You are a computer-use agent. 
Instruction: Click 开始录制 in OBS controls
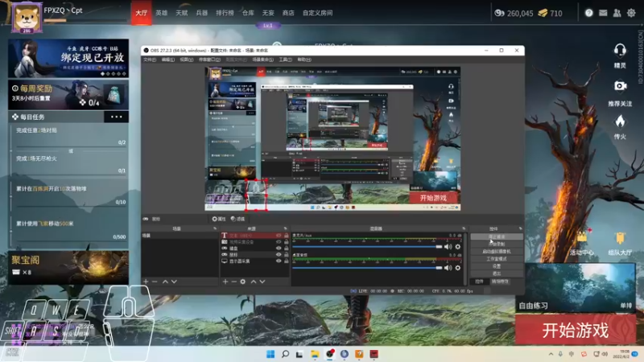click(497, 245)
